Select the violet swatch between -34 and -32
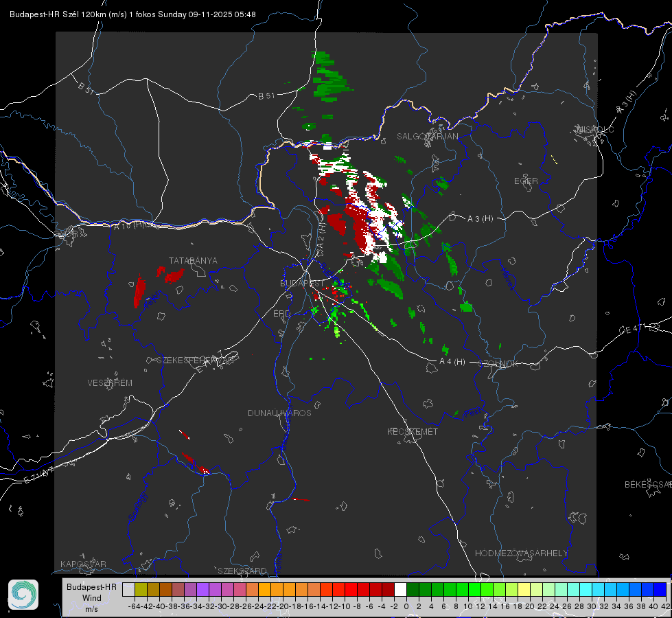This screenshot has width=672, height=618. pyautogui.click(x=202, y=589)
